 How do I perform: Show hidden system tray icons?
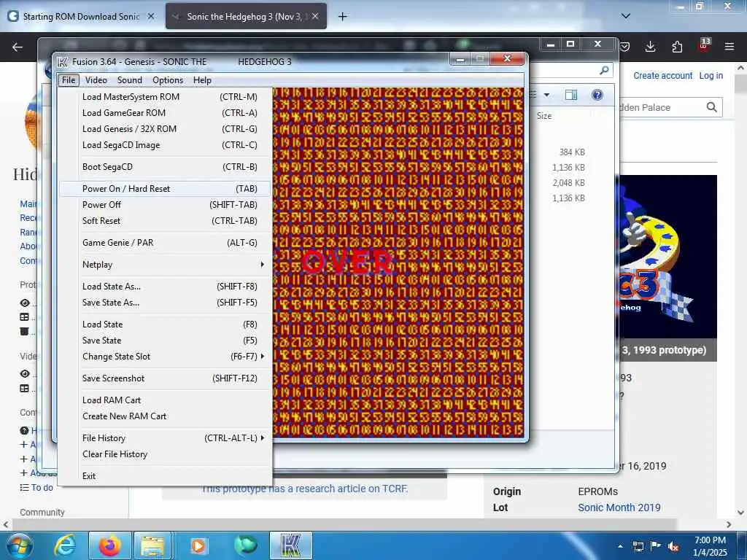coord(620,547)
